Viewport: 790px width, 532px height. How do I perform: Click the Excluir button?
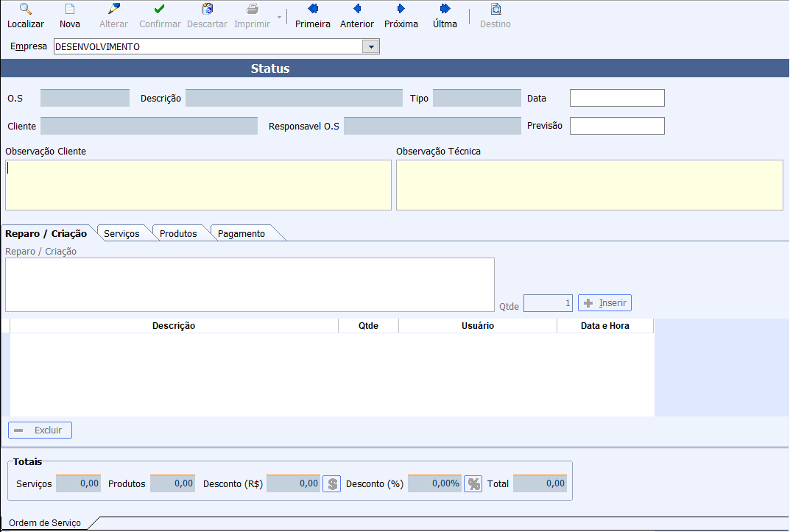pyautogui.click(x=40, y=430)
